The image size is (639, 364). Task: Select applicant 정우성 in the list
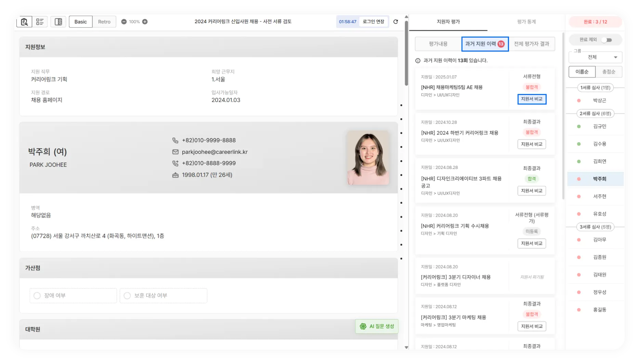pyautogui.click(x=595, y=292)
